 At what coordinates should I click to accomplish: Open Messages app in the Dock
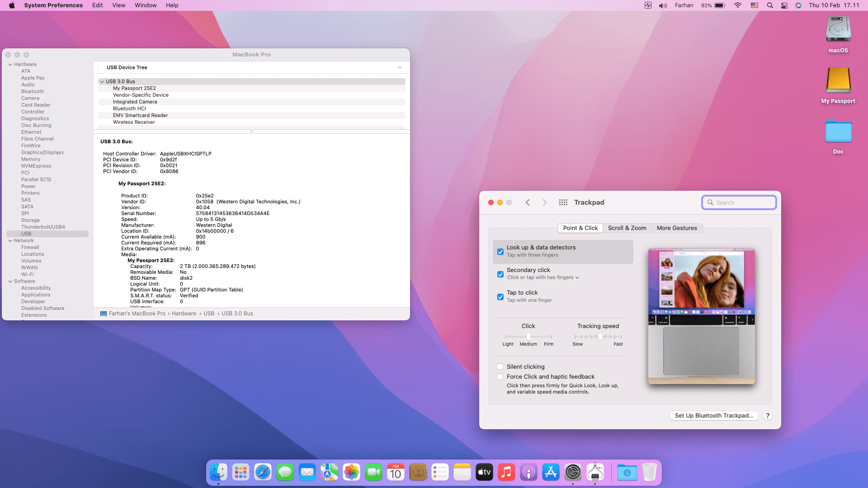coord(285,472)
